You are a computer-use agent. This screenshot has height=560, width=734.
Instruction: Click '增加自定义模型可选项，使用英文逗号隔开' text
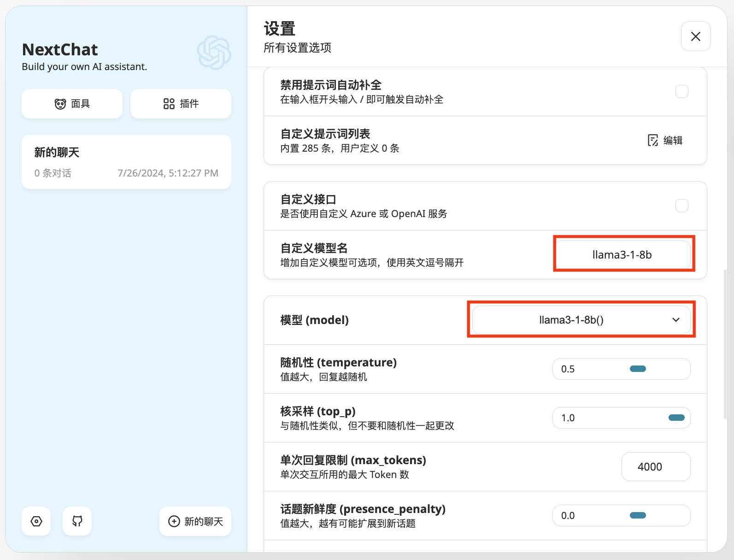372,263
